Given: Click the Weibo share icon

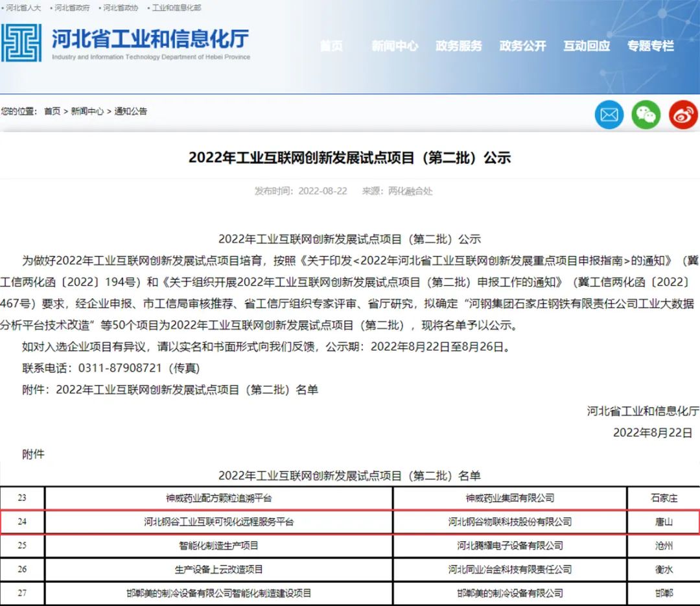Looking at the screenshot, I should tap(683, 115).
